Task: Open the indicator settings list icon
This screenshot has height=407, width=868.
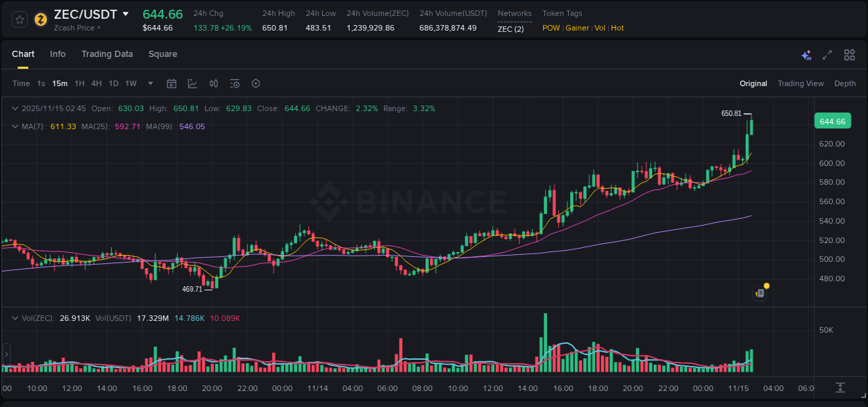Action: click(x=235, y=83)
